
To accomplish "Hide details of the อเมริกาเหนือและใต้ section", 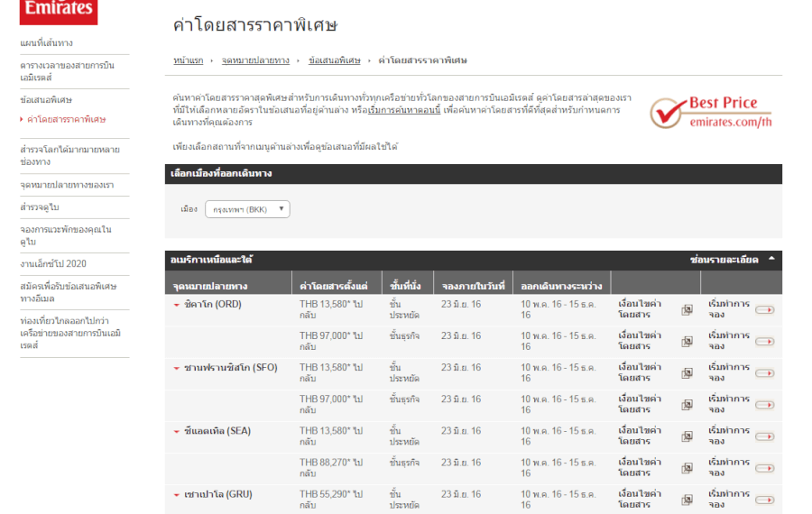I will pyautogui.click(x=731, y=260).
